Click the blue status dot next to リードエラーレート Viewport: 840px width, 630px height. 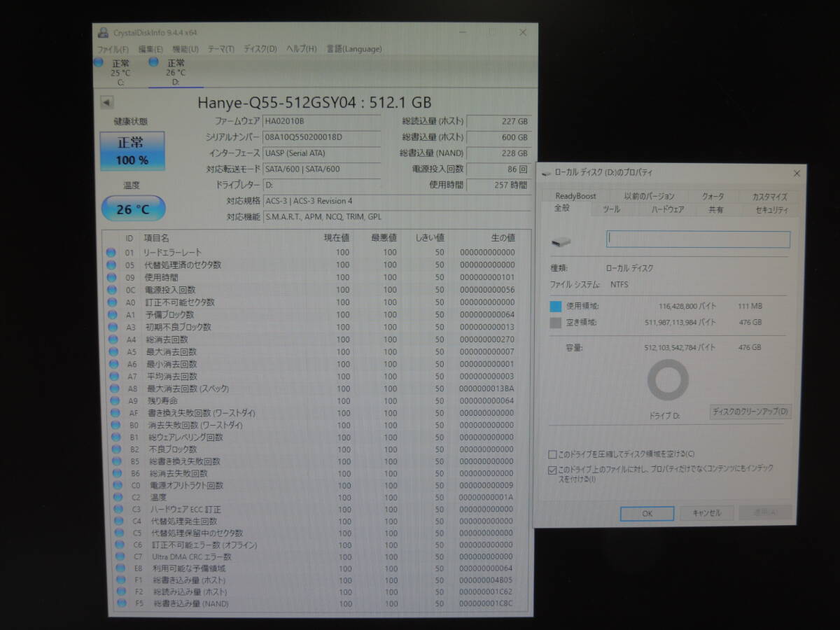[x=111, y=252]
